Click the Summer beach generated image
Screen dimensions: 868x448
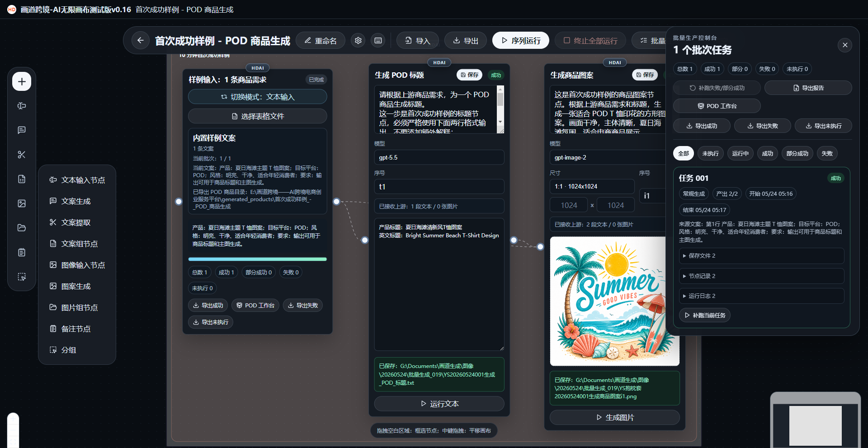pos(614,301)
